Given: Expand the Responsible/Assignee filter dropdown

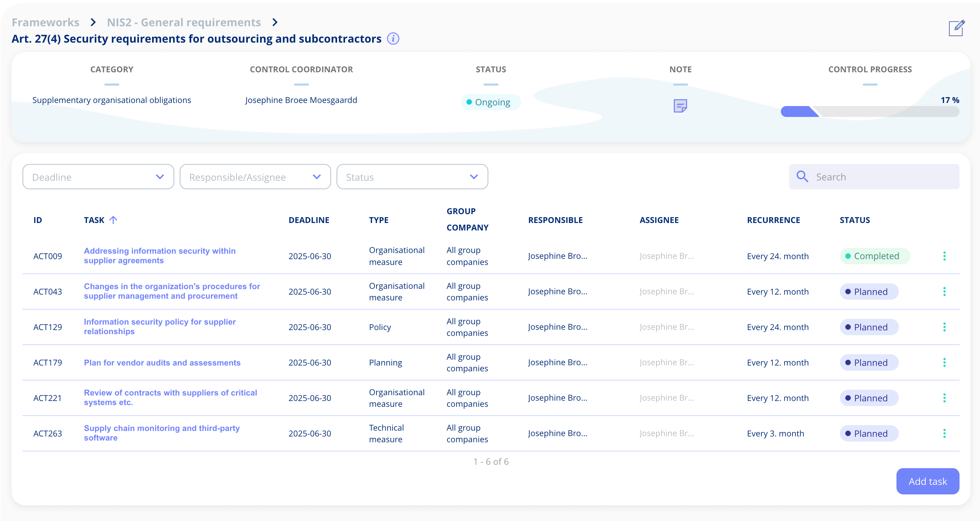Looking at the screenshot, I should coord(255,177).
